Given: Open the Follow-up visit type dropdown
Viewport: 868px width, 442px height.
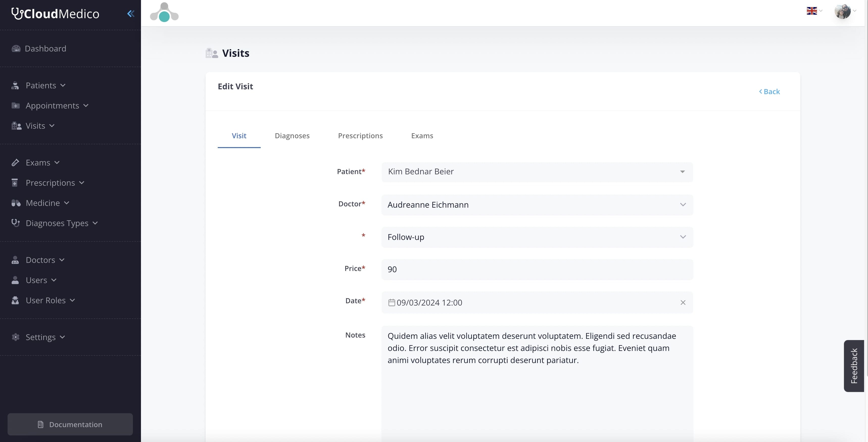Looking at the screenshot, I should 683,237.
